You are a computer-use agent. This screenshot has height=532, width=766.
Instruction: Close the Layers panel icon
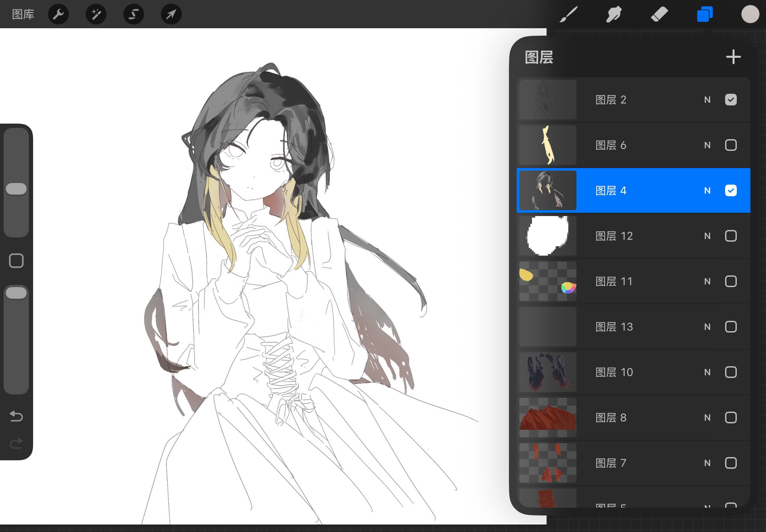point(705,14)
